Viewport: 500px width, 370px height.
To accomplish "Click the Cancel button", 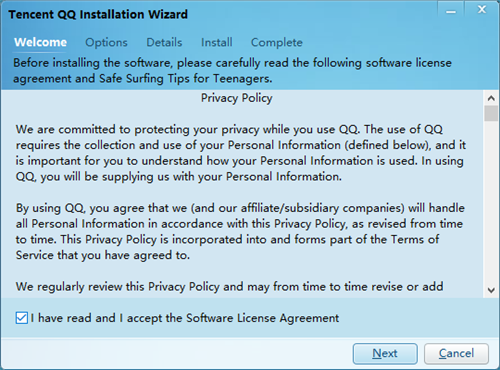I will [x=456, y=353].
